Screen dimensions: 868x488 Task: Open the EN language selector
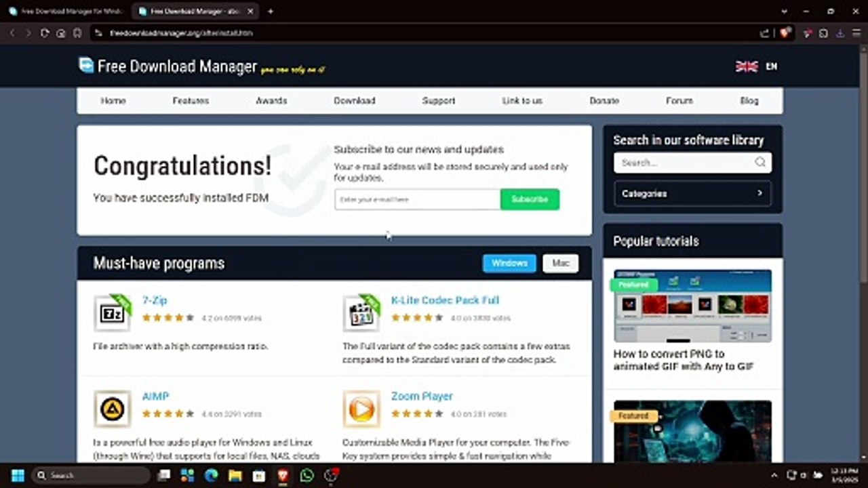coord(771,66)
